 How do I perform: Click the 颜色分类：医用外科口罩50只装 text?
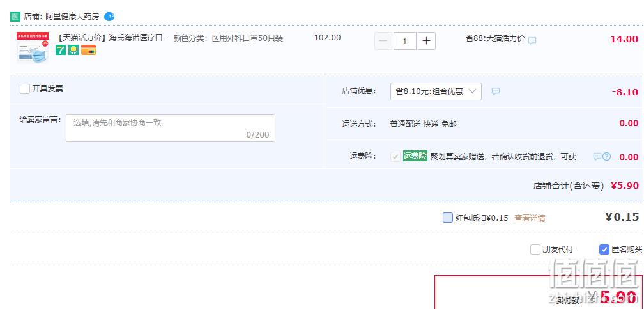click(228, 38)
